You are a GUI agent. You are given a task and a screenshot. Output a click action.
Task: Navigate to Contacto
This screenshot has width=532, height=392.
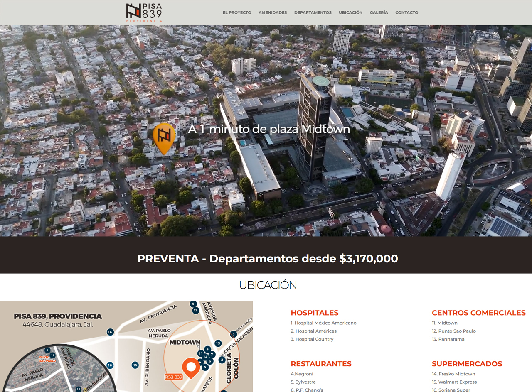[x=407, y=12]
